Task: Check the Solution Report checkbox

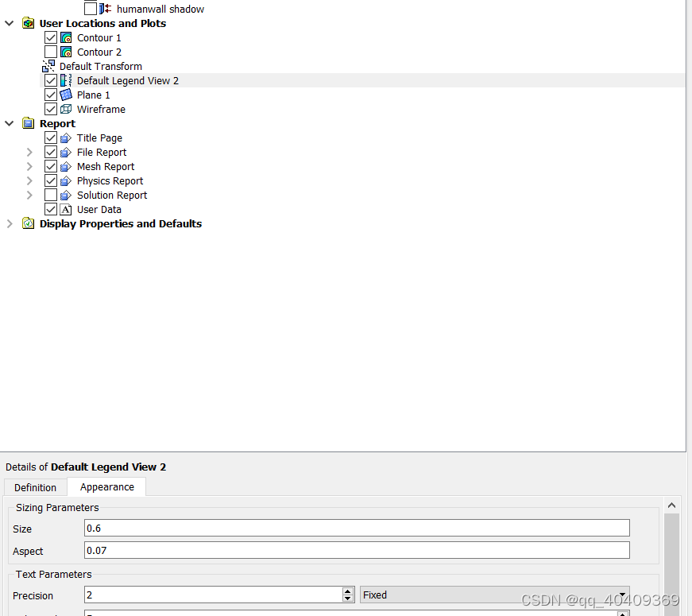Action: [x=51, y=195]
